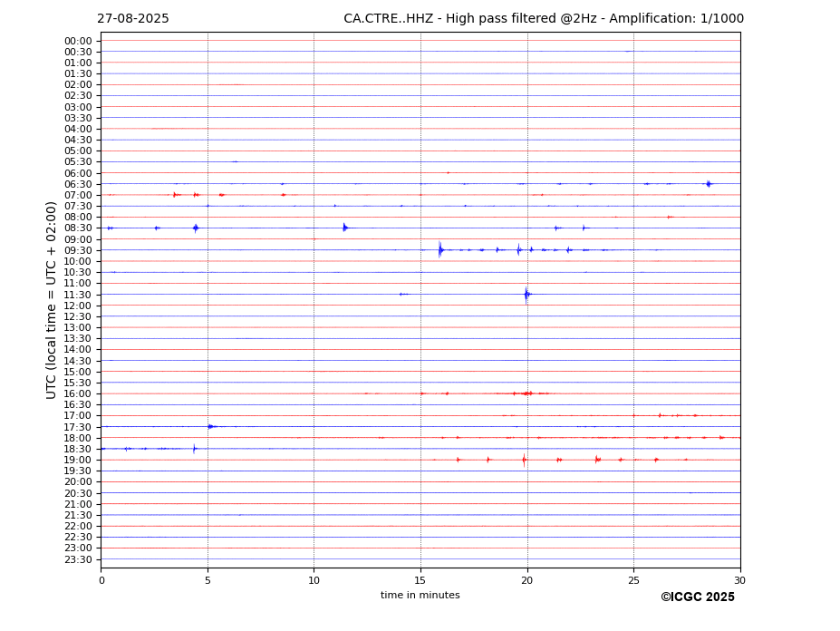This screenshot has width=840, height=631.
Task: Select the 23:30 time row label
Action: 78,559
